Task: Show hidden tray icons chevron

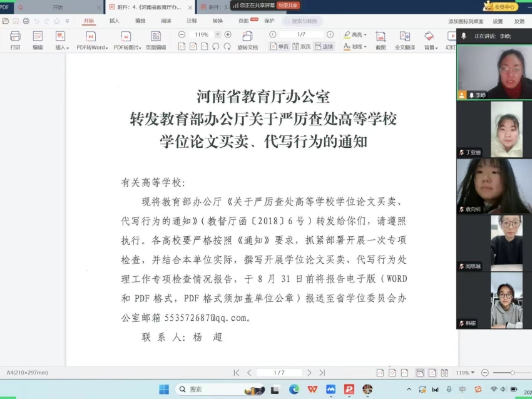Action: point(409,389)
